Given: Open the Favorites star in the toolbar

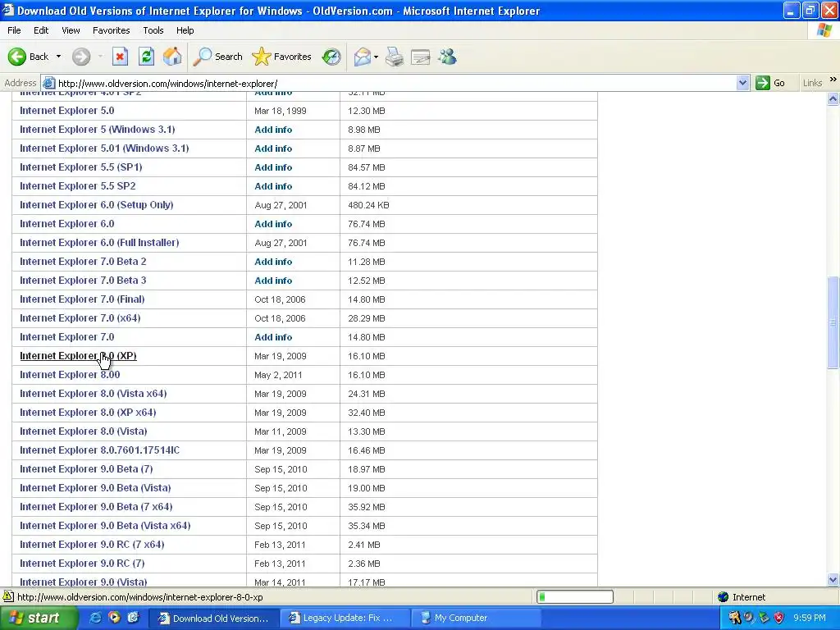Looking at the screenshot, I should pyautogui.click(x=282, y=57).
